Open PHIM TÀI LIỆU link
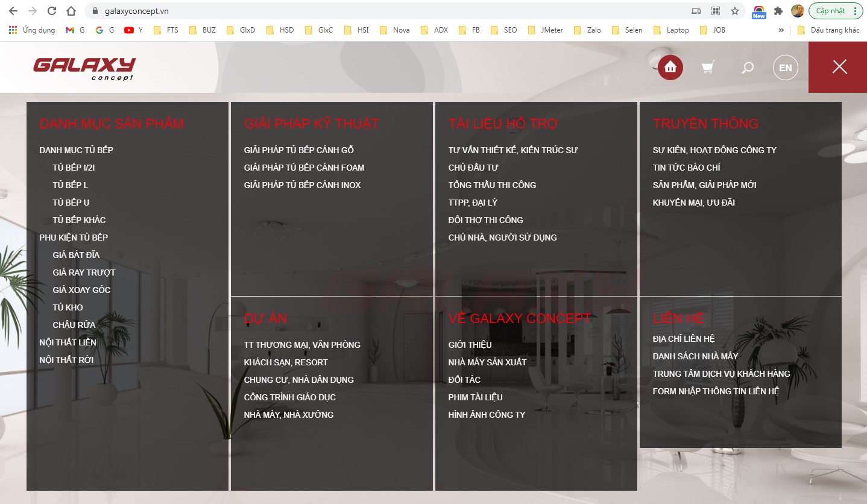 pyautogui.click(x=475, y=397)
